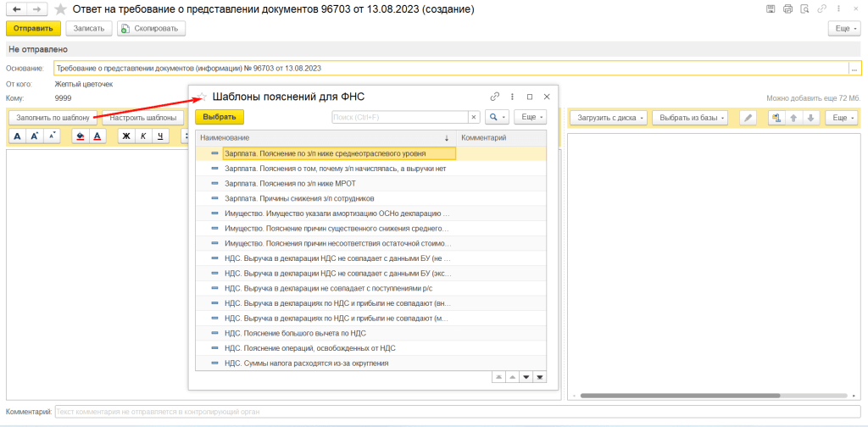The height and width of the screenshot is (427, 868).
Task: Click the 'Отправить' button
Action: 33,28
